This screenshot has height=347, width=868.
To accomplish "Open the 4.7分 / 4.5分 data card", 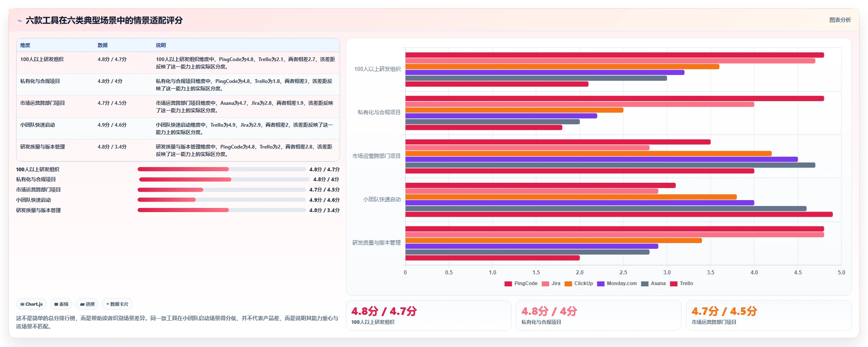I will tap(768, 315).
